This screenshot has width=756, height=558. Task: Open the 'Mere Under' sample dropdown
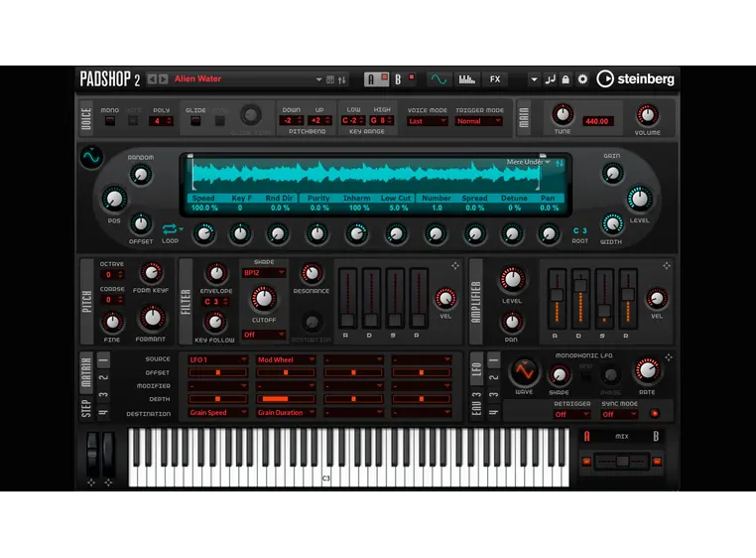[528, 162]
